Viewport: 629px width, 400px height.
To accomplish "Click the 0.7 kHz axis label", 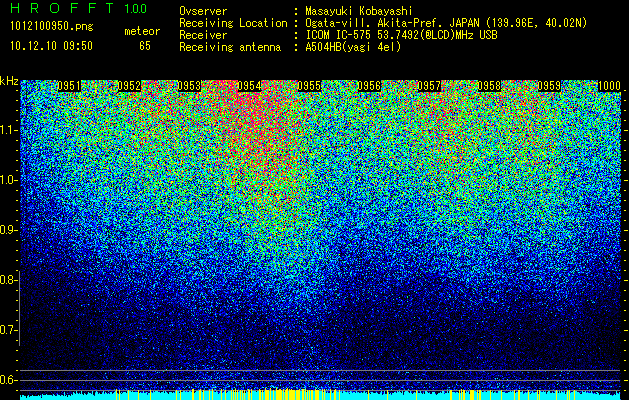I will click(8, 330).
